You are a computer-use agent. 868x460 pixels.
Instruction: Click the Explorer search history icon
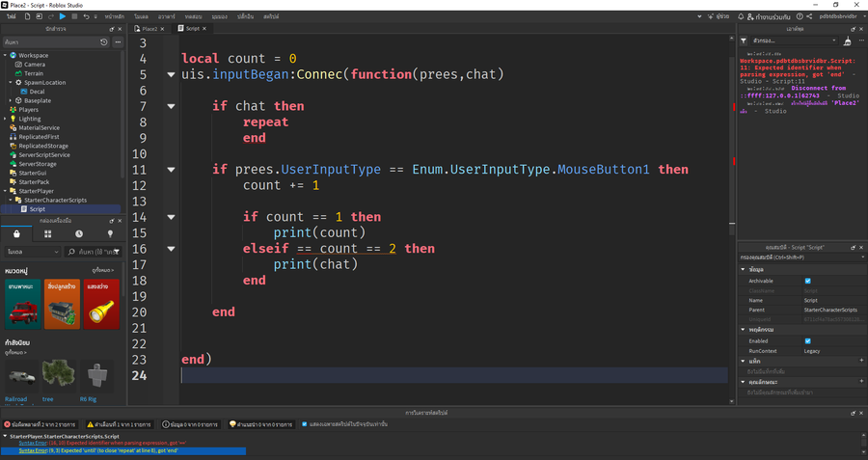click(103, 42)
